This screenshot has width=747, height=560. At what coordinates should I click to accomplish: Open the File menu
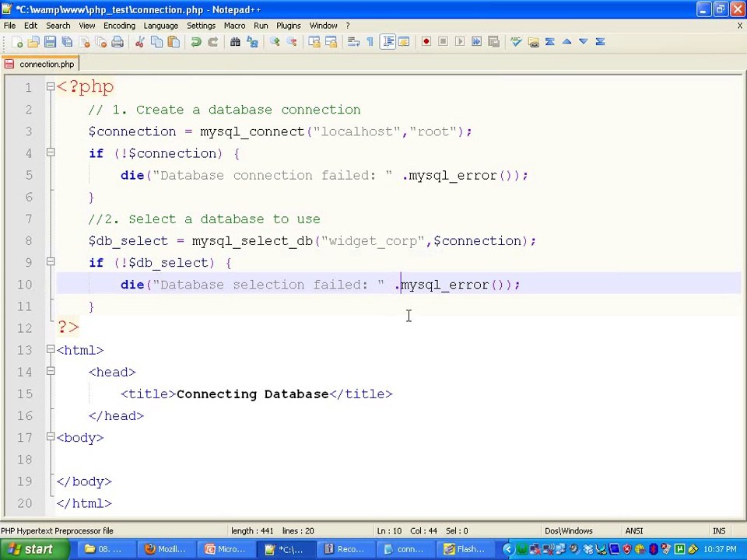pyautogui.click(x=9, y=26)
